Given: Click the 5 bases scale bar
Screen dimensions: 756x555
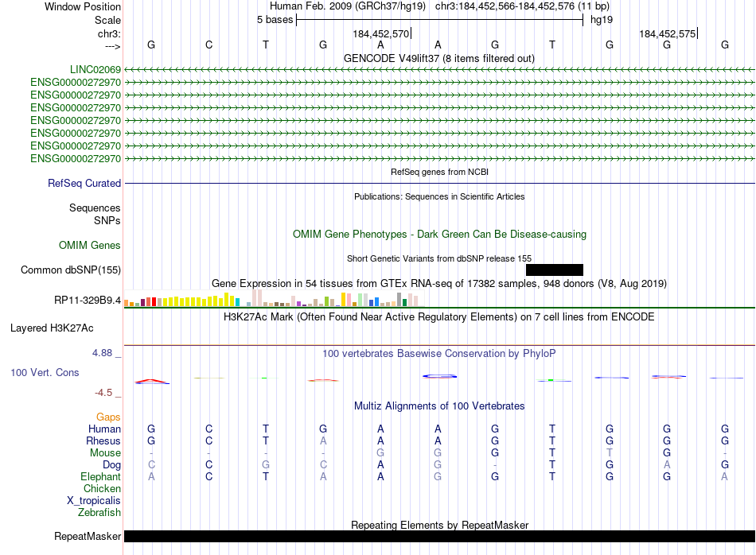Looking at the screenshot, I should tap(439, 20).
